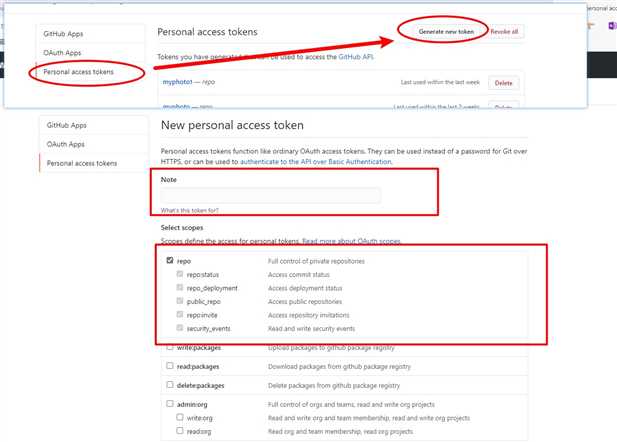The image size is (617, 442).
Task: Click the 'Access commit status' description
Action: (299, 275)
